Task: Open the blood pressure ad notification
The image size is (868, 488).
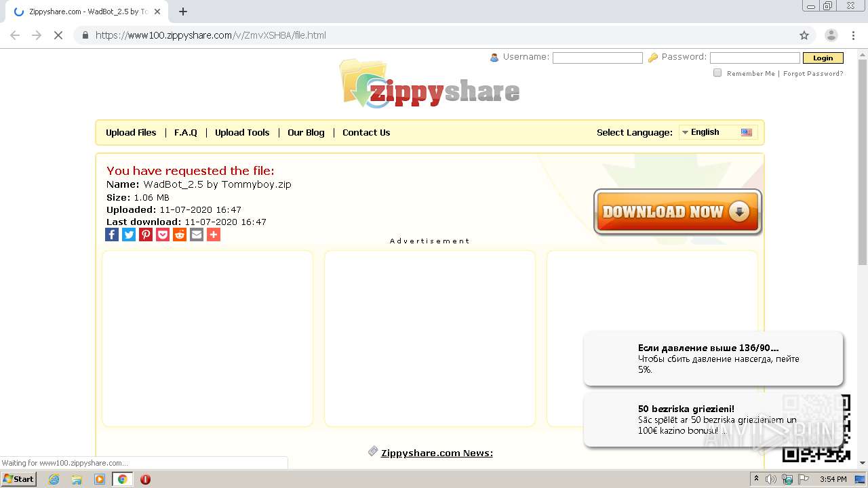Action: (713, 359)
